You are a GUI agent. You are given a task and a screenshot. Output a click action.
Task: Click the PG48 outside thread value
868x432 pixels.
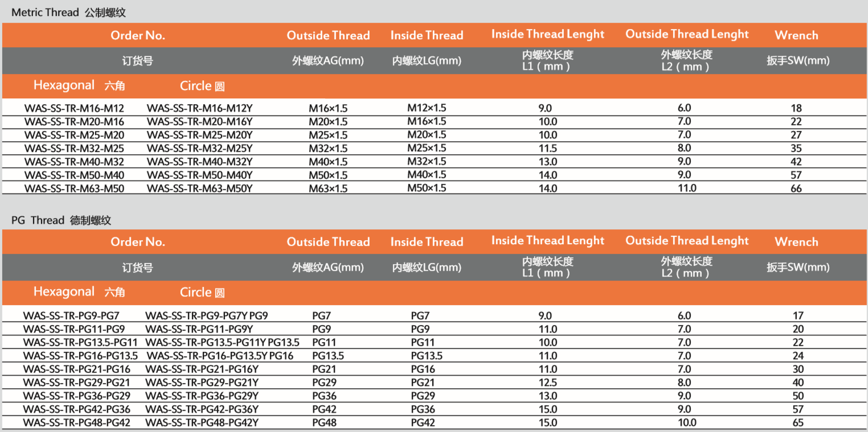tap(325, 423)
